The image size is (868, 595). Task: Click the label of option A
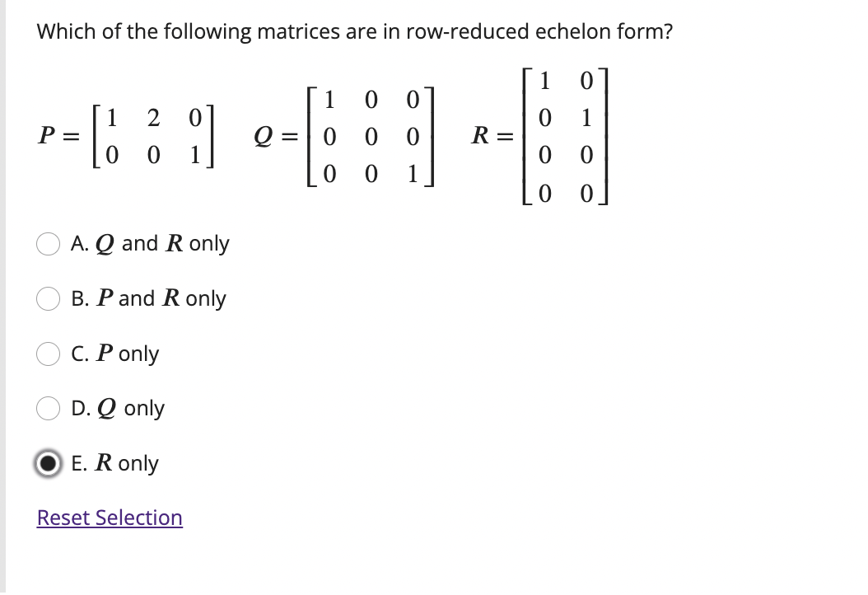(x=150, y=243)
